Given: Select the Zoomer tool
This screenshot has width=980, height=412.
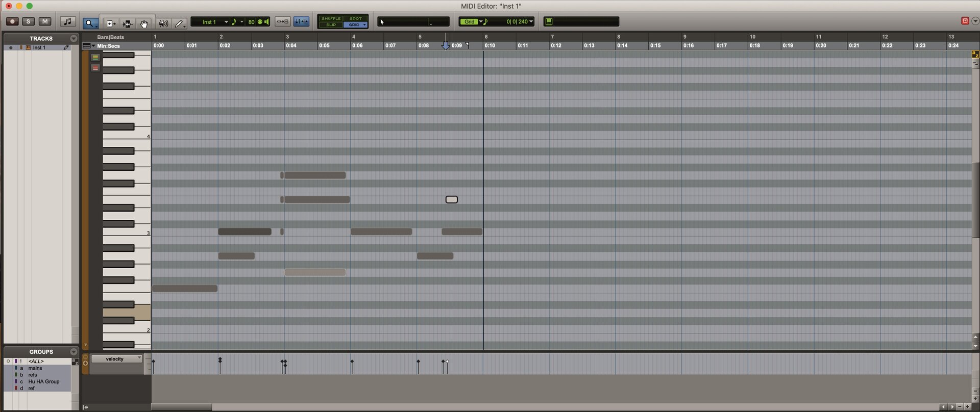Looking at the screenshot, I should tap(90, 23).
